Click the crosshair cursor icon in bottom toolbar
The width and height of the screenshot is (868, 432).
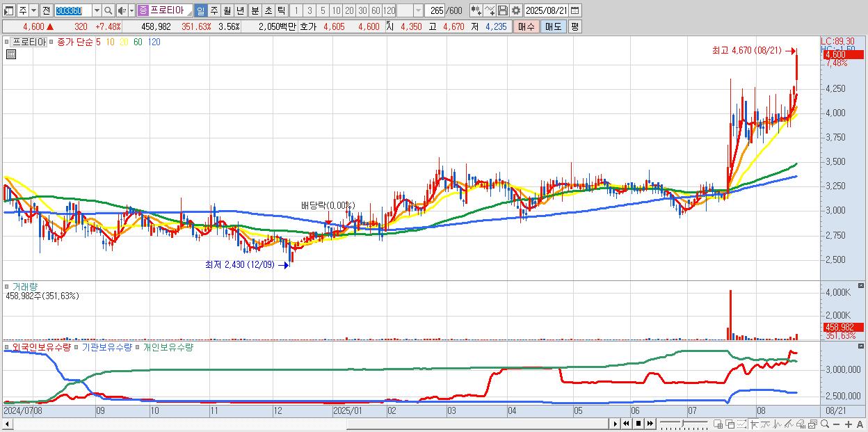click(754, 424)
